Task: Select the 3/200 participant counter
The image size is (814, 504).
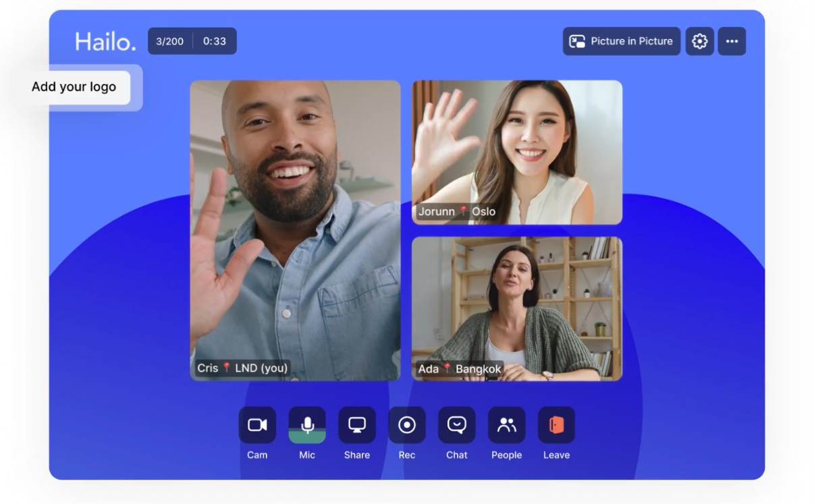Action: 170,41
